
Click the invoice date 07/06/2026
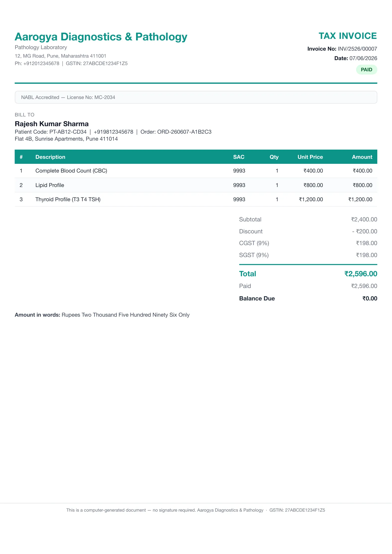(x=363, y=58)
